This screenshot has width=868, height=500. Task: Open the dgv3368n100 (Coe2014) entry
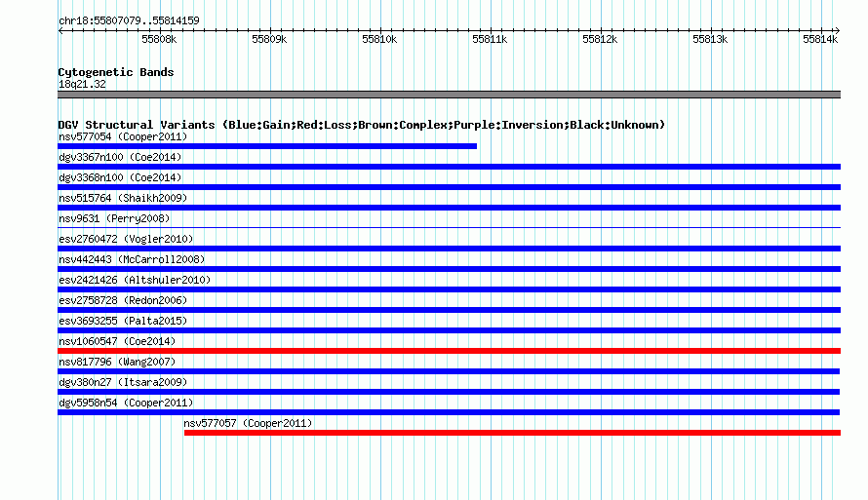pos(120,177)
